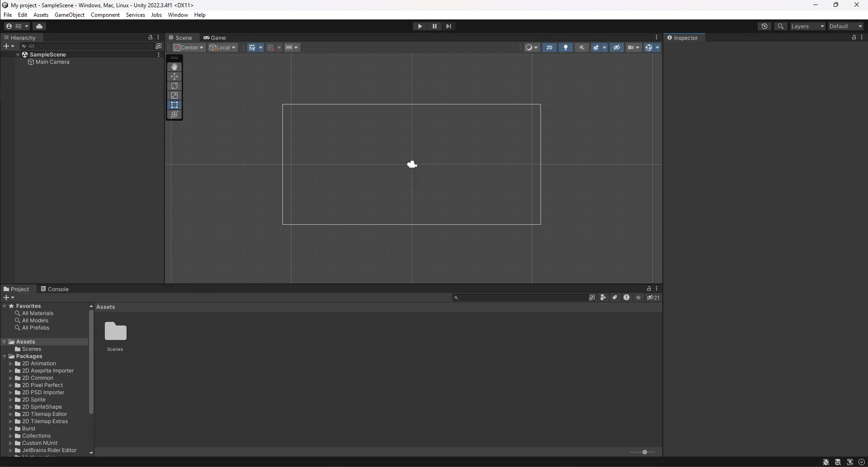Toggle grid visibility in Scene view
The image size is (868, 467).
click(x=252, y=47)
